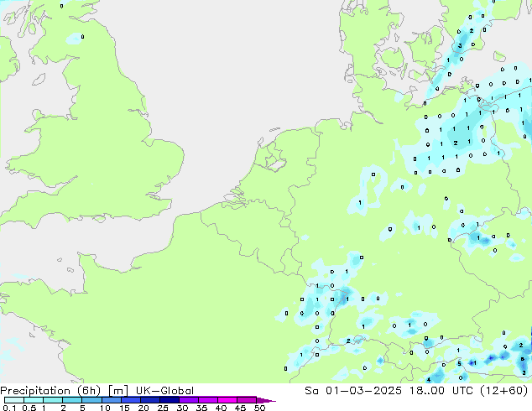532x411 pixels.
Task: Select the legend swatch between 10 and 15
Action: pos(111,400)
